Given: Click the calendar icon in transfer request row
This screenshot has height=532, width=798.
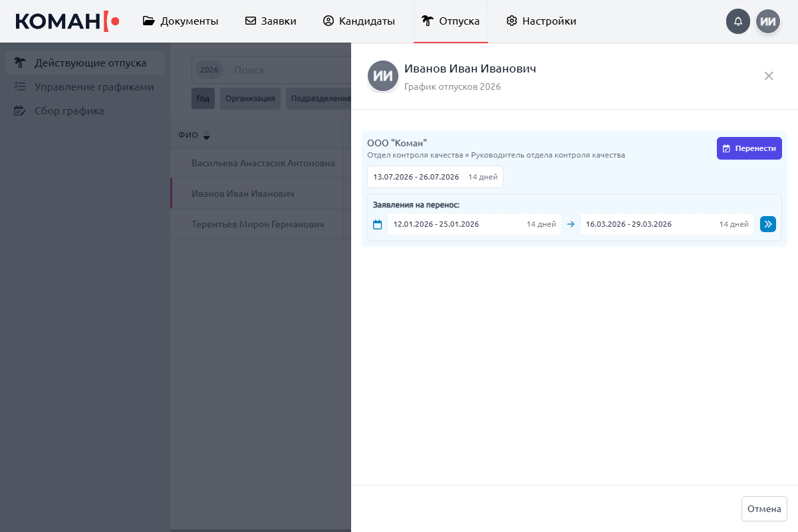Looking at the screenshot, I should coord(377,225).
